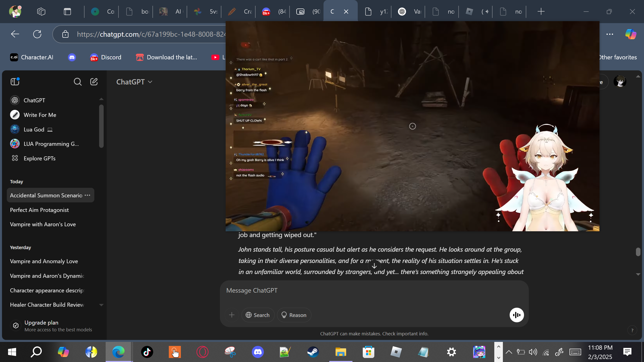The height and width of the screenshot is (362, 644).
Task: Close the current ChatGPT tab
Action: click(x=346, y=12)
